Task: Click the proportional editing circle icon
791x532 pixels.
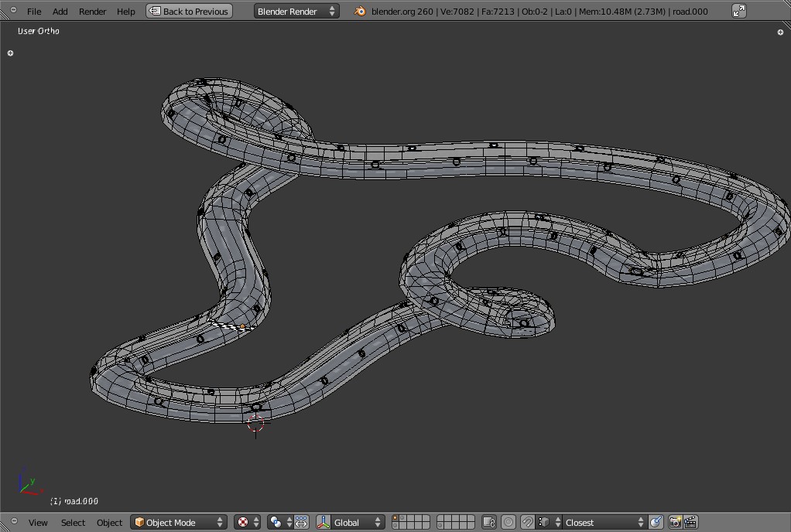Action: (508, 523)
